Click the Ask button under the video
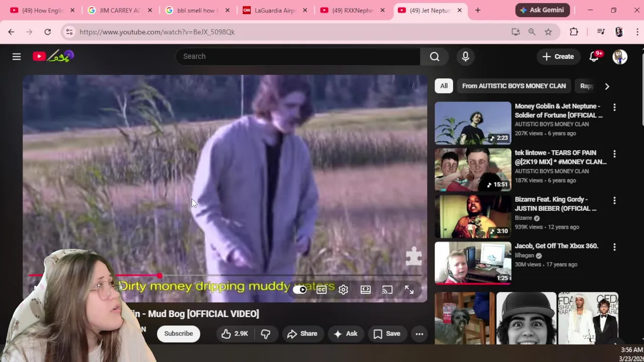This screenshot has height=362, width=644. [346, 334]
